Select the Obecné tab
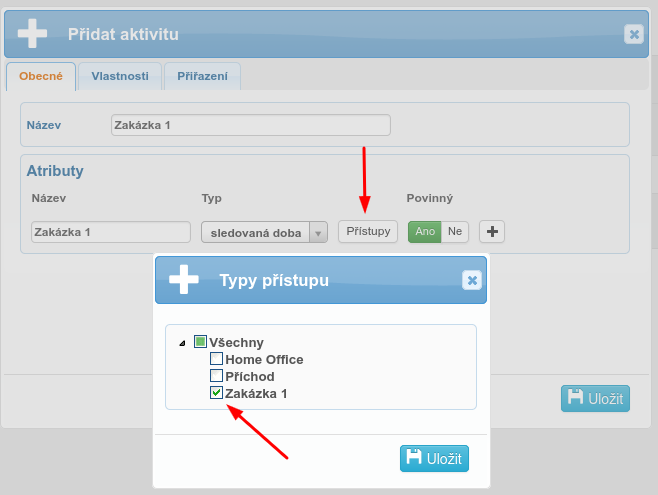The height and width of the screenshot is (495, 658). coord(41,76)
